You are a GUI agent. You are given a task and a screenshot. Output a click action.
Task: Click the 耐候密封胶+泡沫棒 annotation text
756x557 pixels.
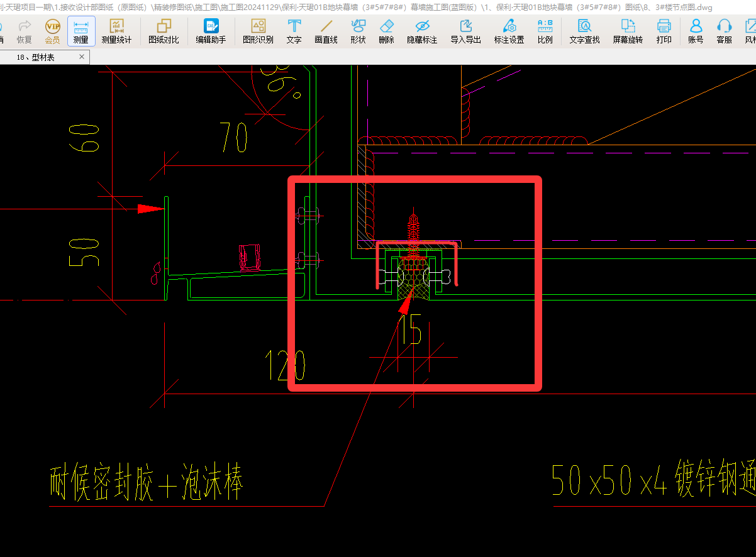click(x=146, y=483)
